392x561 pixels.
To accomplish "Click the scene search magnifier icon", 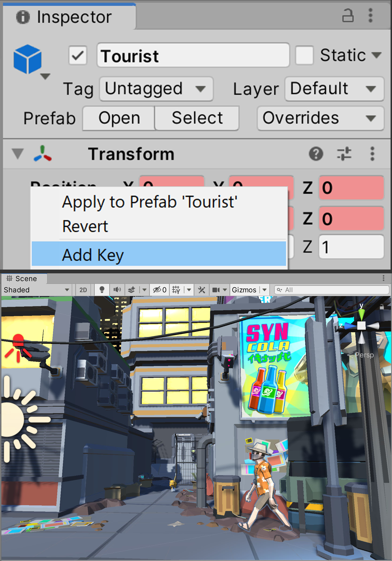I will (x=279, y=290).
